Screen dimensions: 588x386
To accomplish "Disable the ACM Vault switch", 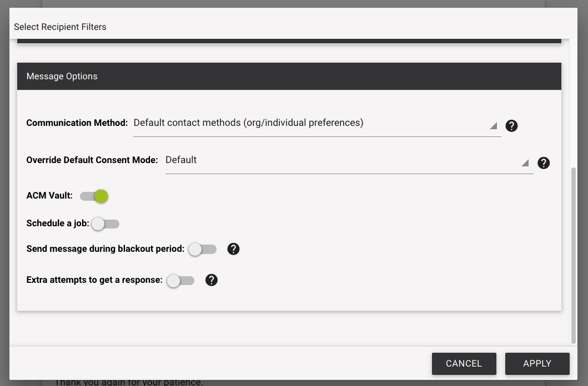I will coord(94,196).
